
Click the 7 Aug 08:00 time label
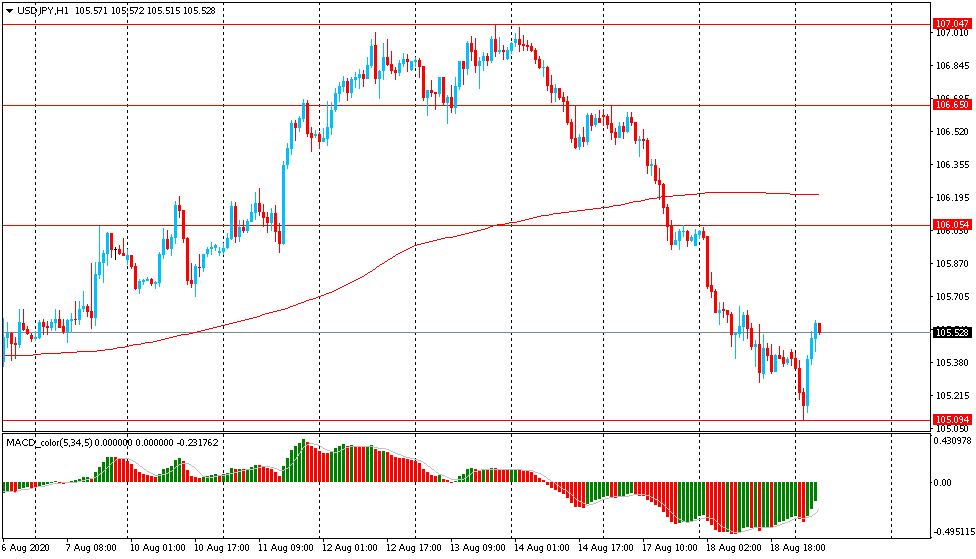tap(91, 548)
